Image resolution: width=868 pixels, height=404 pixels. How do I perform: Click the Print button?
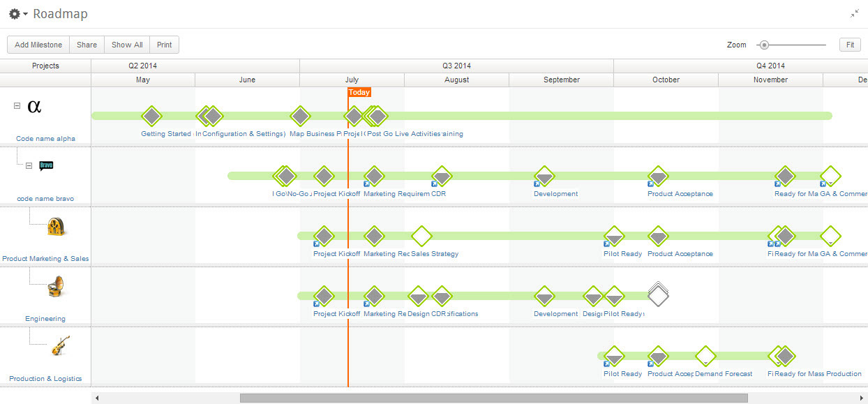point(164,44)
